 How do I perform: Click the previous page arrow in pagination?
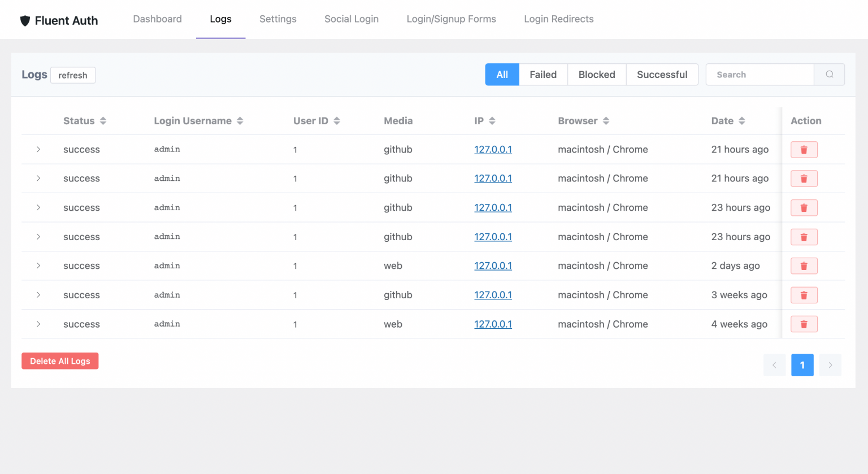point(774,365)
